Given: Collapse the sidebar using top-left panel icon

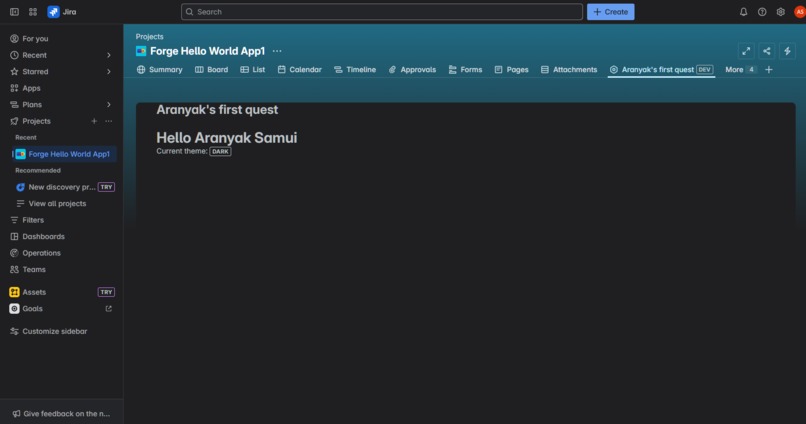Looking at the screenshot, I should pyautogui.click(x=14, y=12).
